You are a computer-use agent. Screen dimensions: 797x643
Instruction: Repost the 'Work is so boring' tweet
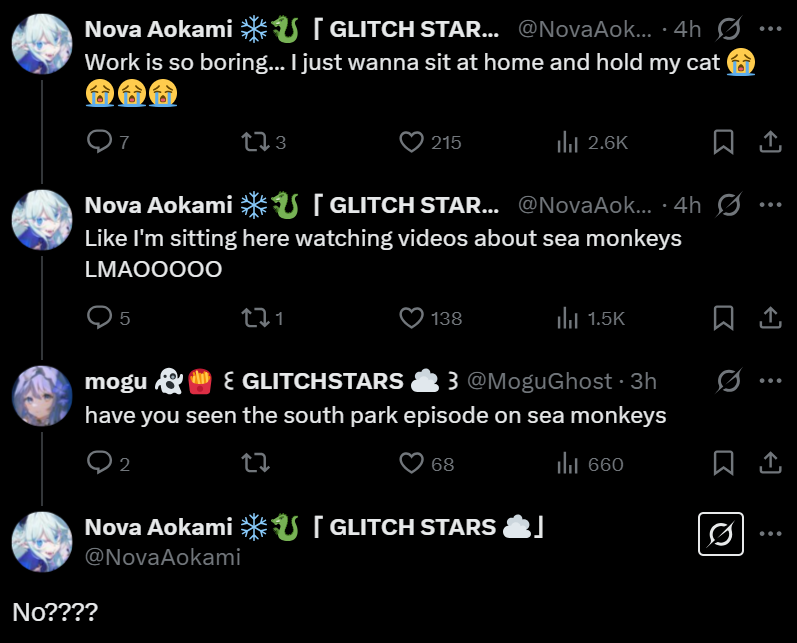tap(254, 143)
